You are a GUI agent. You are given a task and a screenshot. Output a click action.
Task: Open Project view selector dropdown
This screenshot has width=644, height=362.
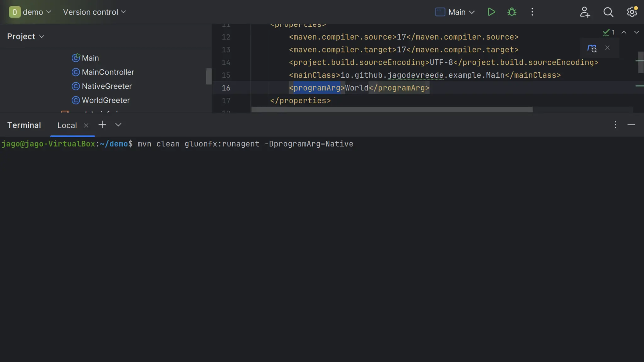(x=26, y=36)
